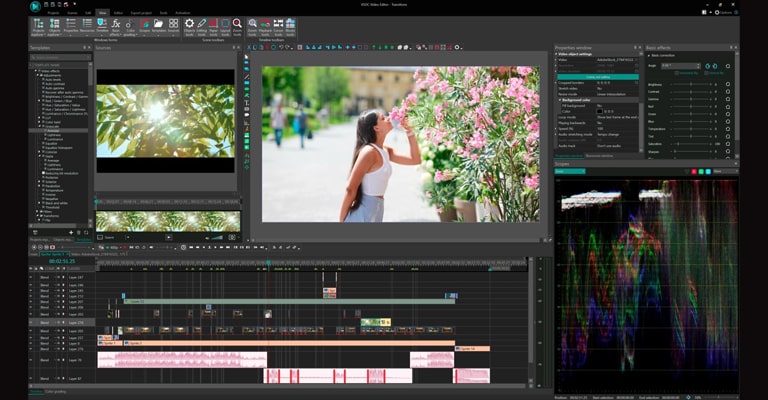Open the Projects explorer icon in ribbon
Image resolution: width=768 pixels, height=400 pixels.
(38, 24)
